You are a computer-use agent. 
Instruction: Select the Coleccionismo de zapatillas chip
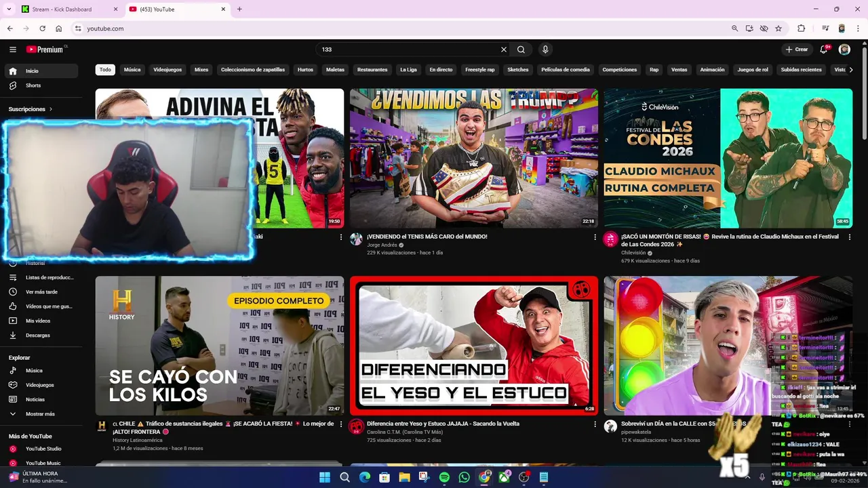[253, 70]
